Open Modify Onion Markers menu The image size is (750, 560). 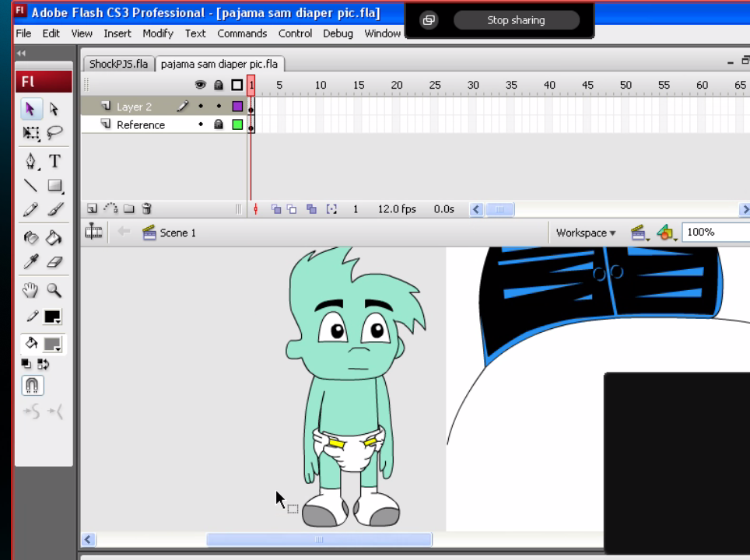point(331,209)
